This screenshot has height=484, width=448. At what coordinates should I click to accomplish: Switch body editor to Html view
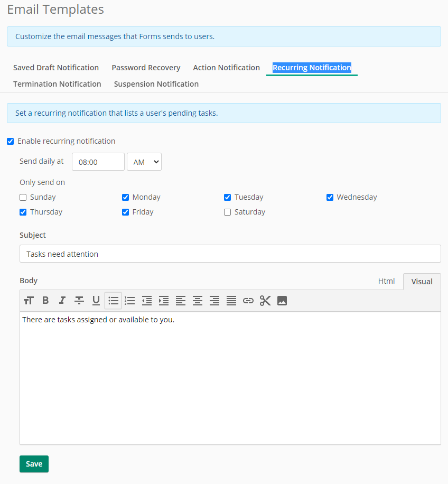[x=386, y=281]
